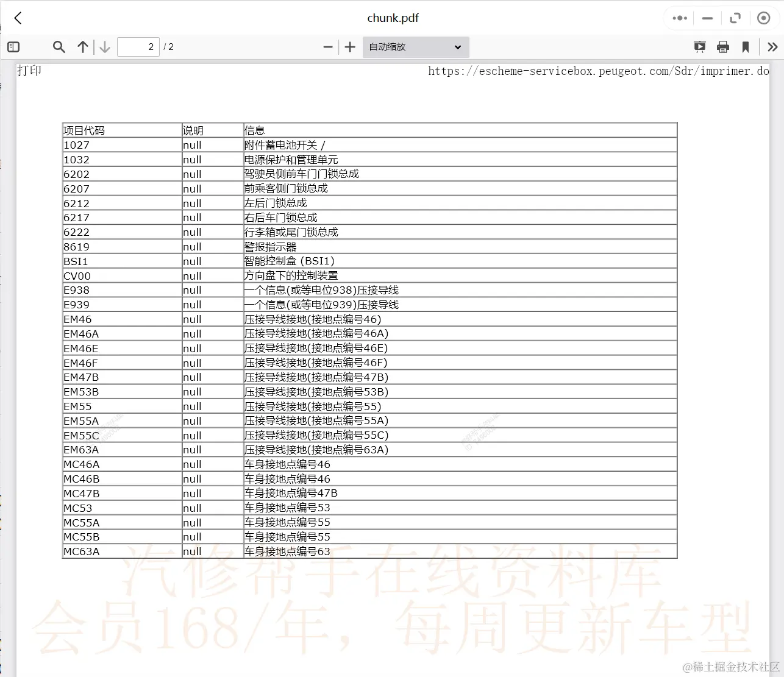Open the search tool in the PDF
The image size is (784, 677).
[59, 46]
